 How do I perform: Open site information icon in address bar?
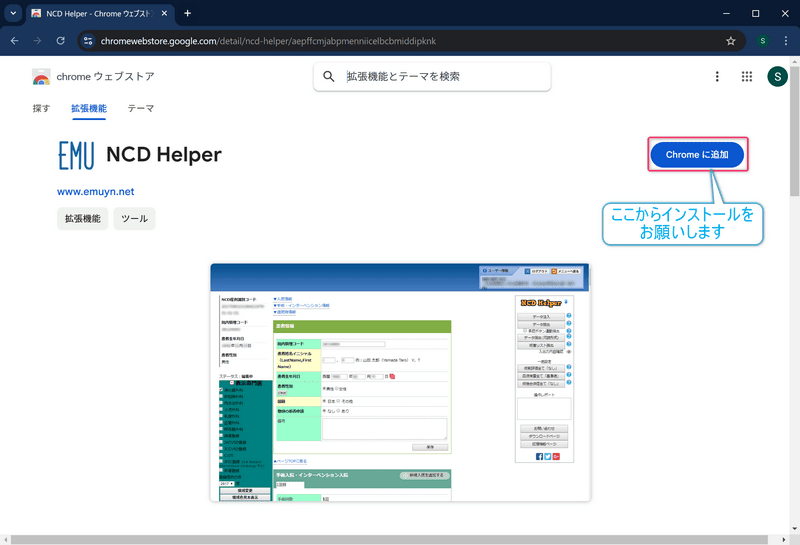(88, 41)
